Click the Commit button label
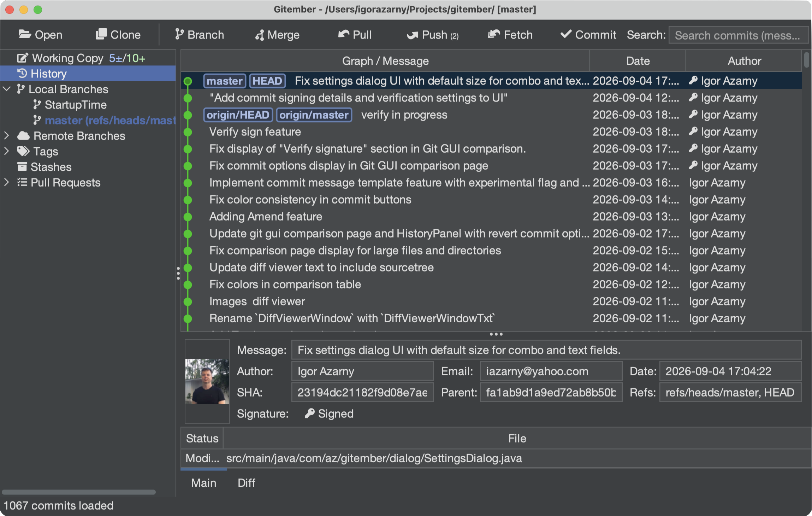Viewport: 812px width, 516px height. pos(595,35)
